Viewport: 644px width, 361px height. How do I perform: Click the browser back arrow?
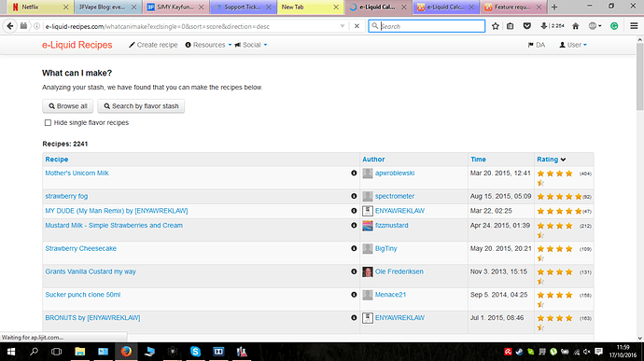pos(10,26)
